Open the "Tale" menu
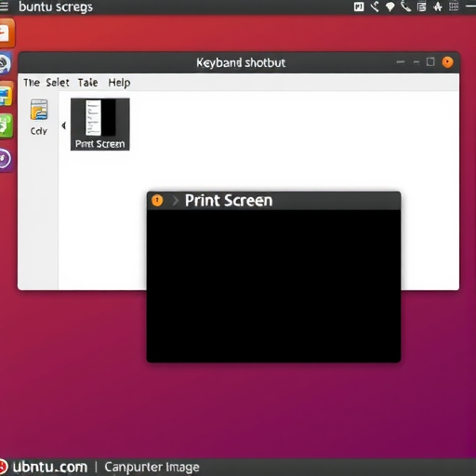 (x=87, y=83)
